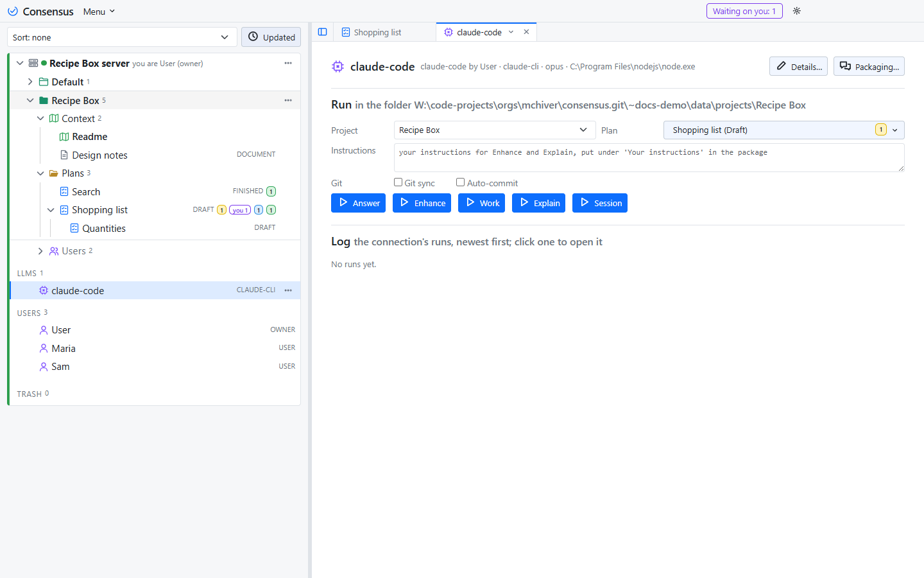Open the claude-code tab dropdown chevron

point(511,32)
